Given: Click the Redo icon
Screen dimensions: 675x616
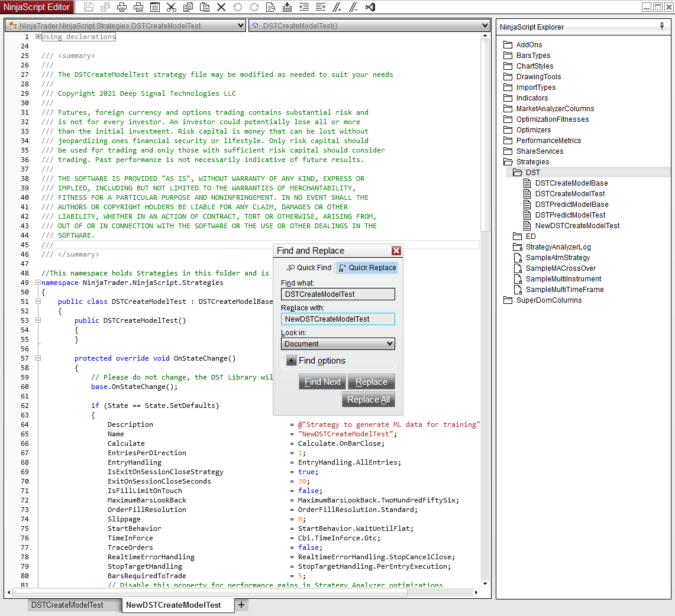Looking at the screenshot, I should (x=254, y=7).
